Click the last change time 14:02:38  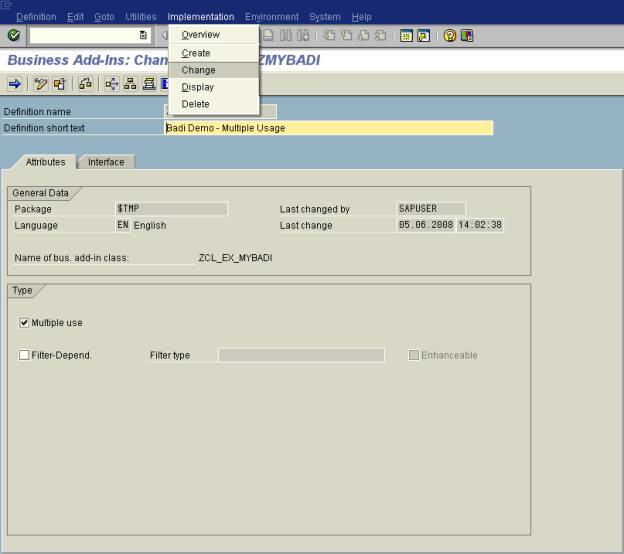pos(480,225)
